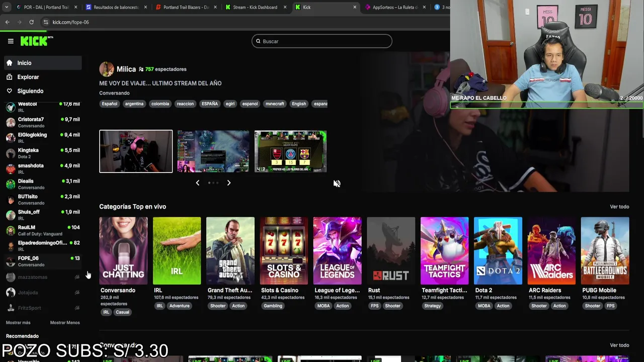Switch to Stream - Kick Dashboard tab
The height and width of the screenshot is (362, 644).
[256, 7]
